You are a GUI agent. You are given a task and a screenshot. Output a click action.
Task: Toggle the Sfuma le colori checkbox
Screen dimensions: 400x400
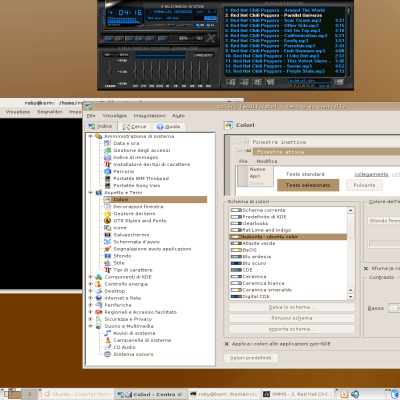[366, 268]
